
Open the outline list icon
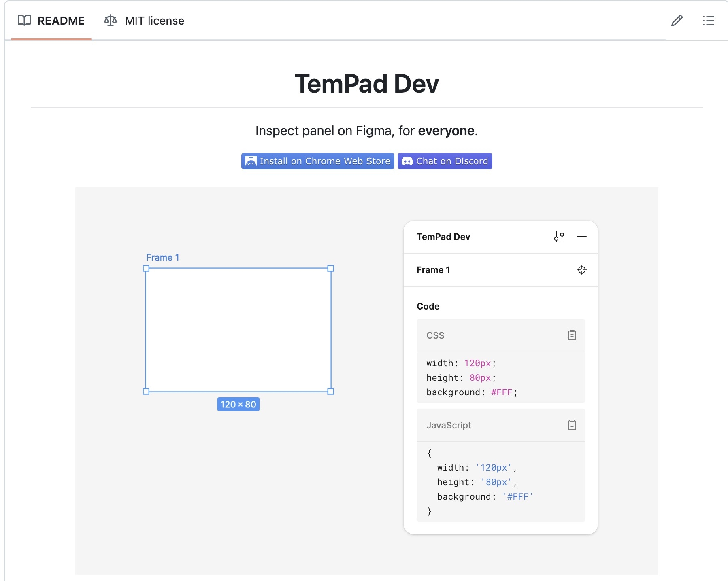pos(708,21)
